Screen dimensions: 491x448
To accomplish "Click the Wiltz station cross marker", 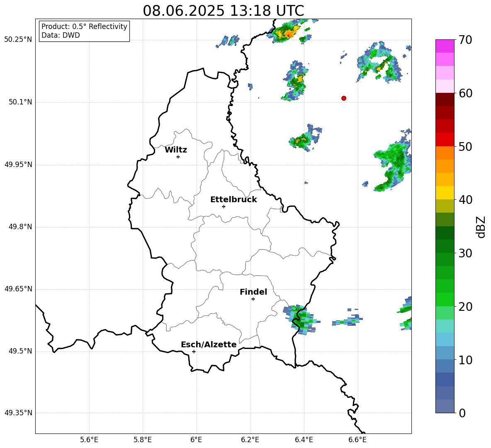I will pos(178,157).
